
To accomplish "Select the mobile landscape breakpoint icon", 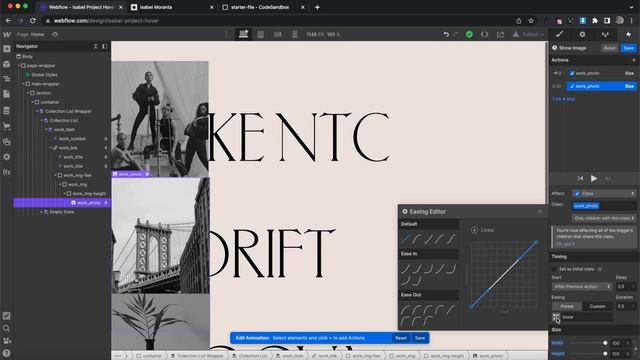I will [x=278, y=34].
